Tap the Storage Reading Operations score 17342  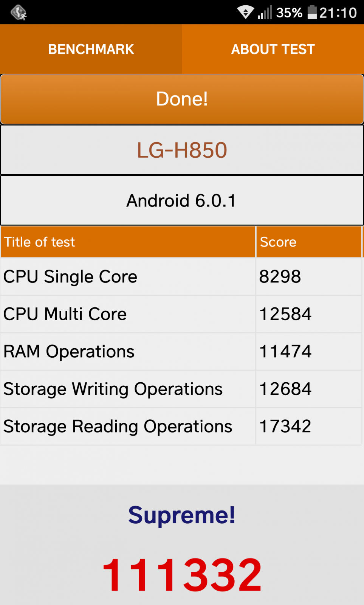pos(285,426)
